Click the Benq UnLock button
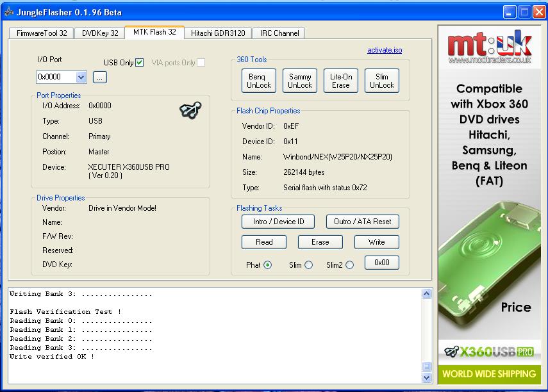 pos(259,81)
